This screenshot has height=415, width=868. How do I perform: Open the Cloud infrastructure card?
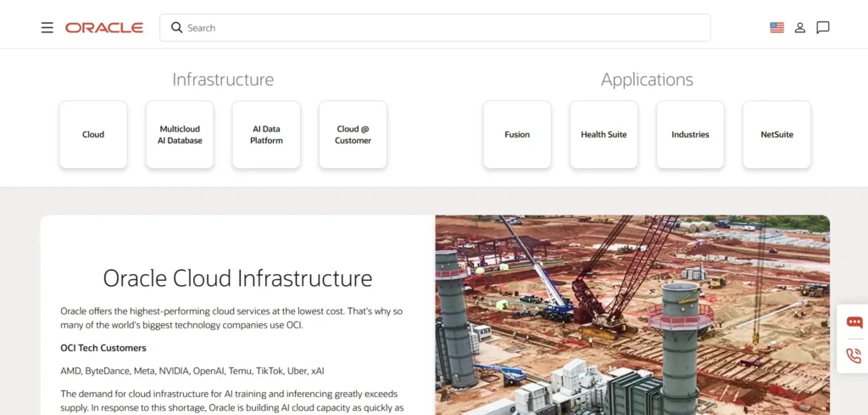[x=93, y=135]
